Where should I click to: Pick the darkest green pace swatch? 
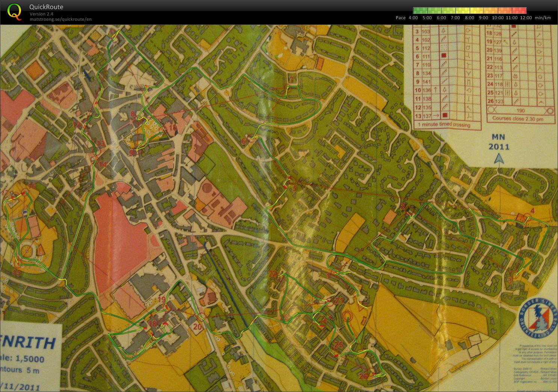point(416,11)
